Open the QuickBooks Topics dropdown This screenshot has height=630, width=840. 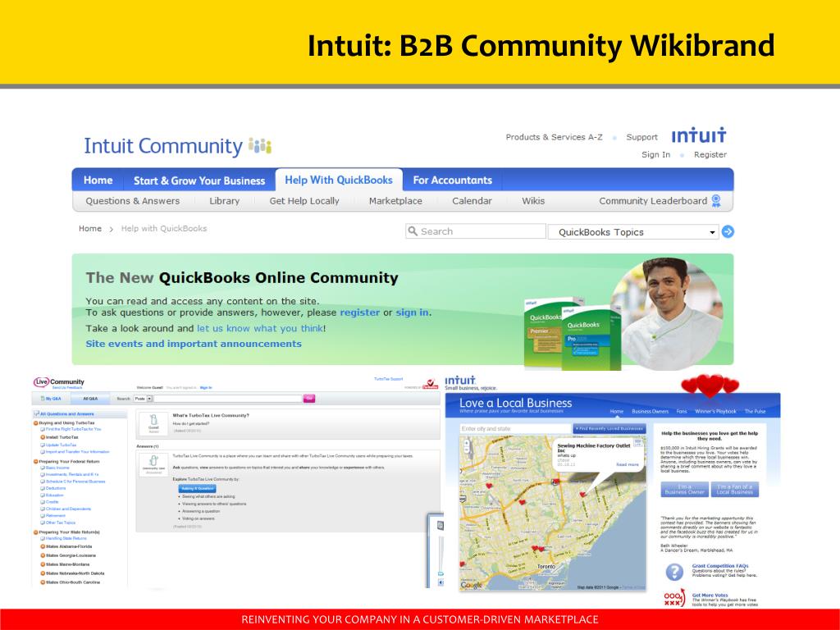tap(632, 232)
